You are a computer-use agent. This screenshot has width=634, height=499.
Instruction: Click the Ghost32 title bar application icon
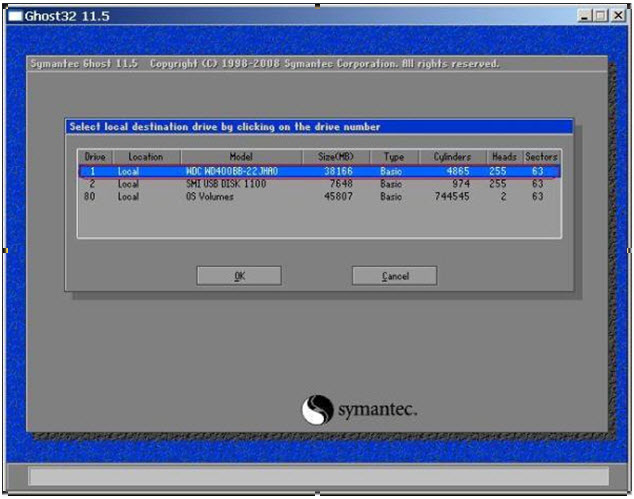coord(15,16)
